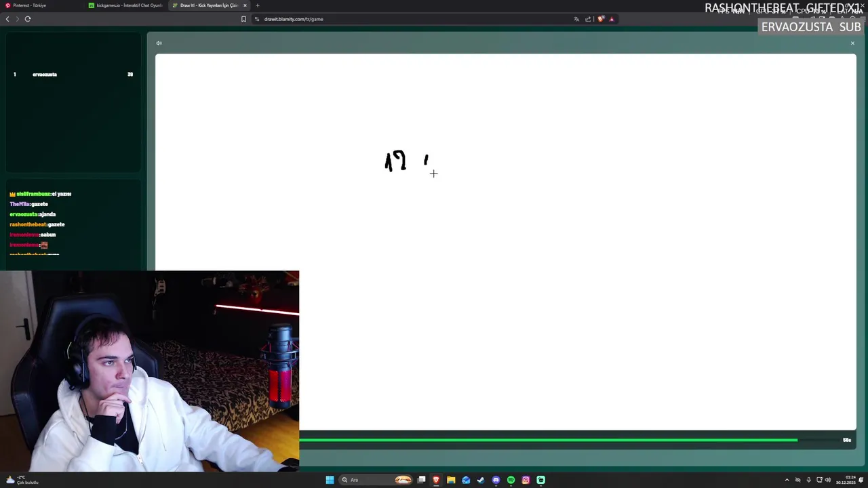The image size is (868, 488).
Task: Click the Brave Rewards triangle icon
Action: point(612,19)
